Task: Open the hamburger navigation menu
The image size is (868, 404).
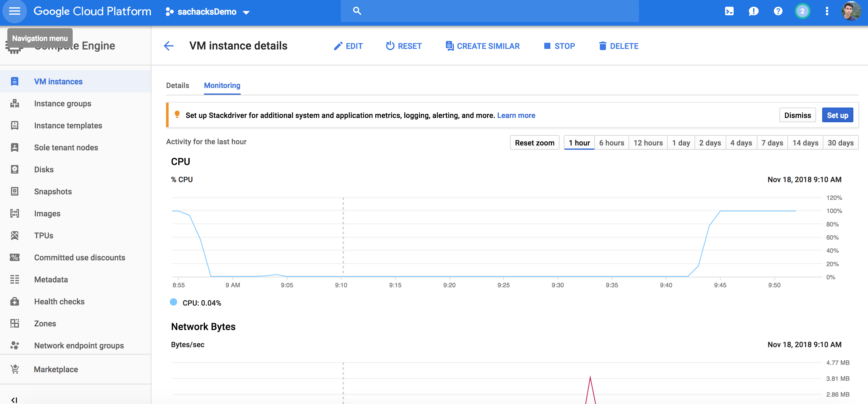Action: click(x=14, y=12)
